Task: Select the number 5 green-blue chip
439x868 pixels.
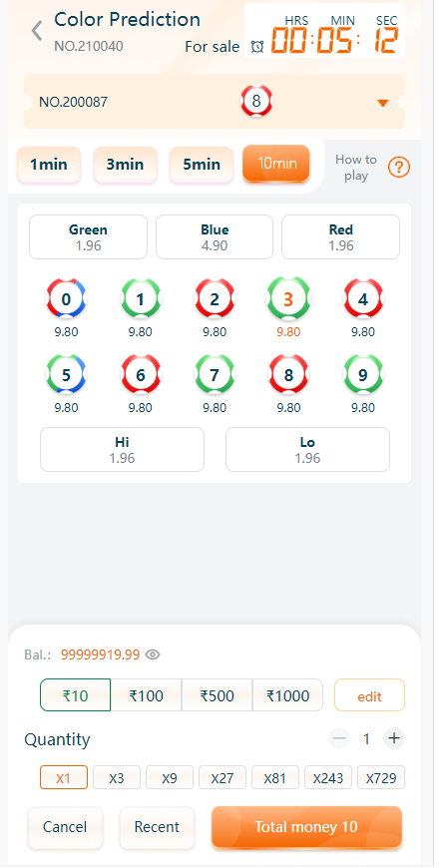Action: tap(66, 375)
